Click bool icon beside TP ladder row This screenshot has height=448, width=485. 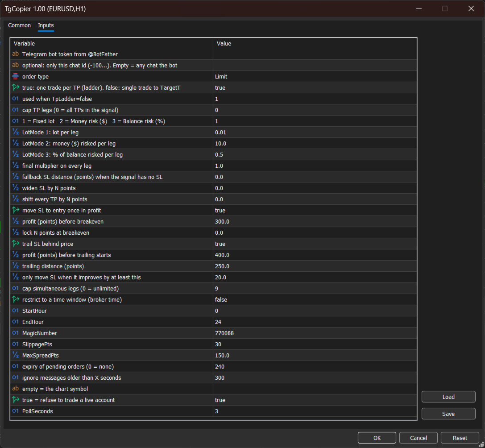(x=16, y=87)
